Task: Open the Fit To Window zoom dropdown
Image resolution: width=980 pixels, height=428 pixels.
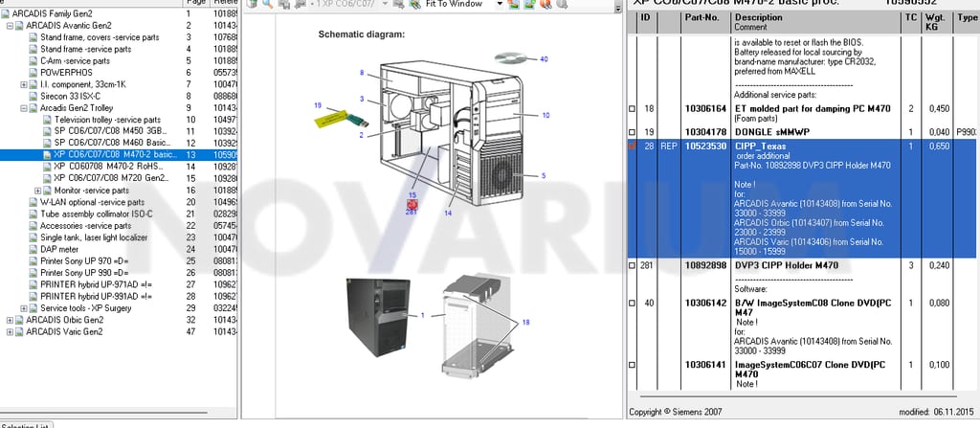Action: (499, 4)
